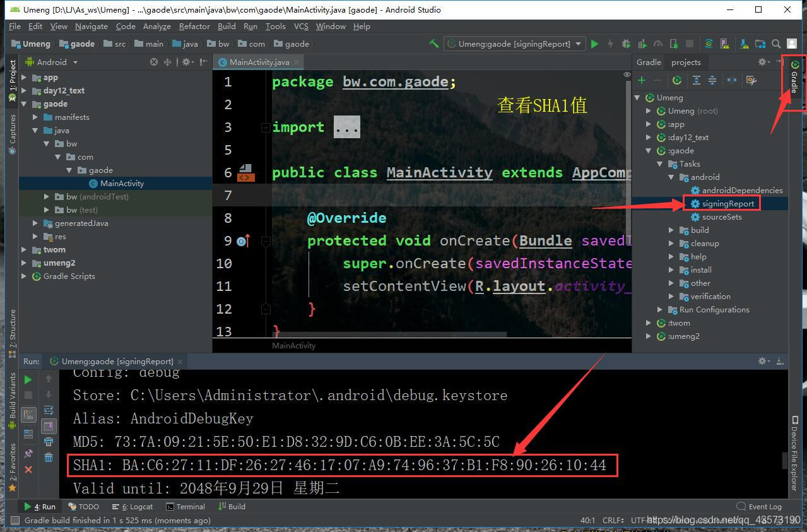
Task: Click the trash Clear All icon in Run panel
Action: tap(49, 457)
